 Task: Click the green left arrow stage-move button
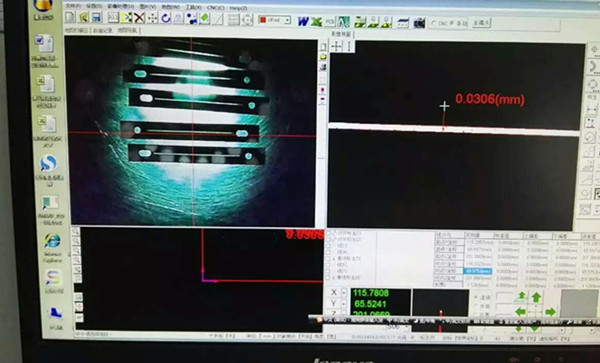[x=520, y=312]
